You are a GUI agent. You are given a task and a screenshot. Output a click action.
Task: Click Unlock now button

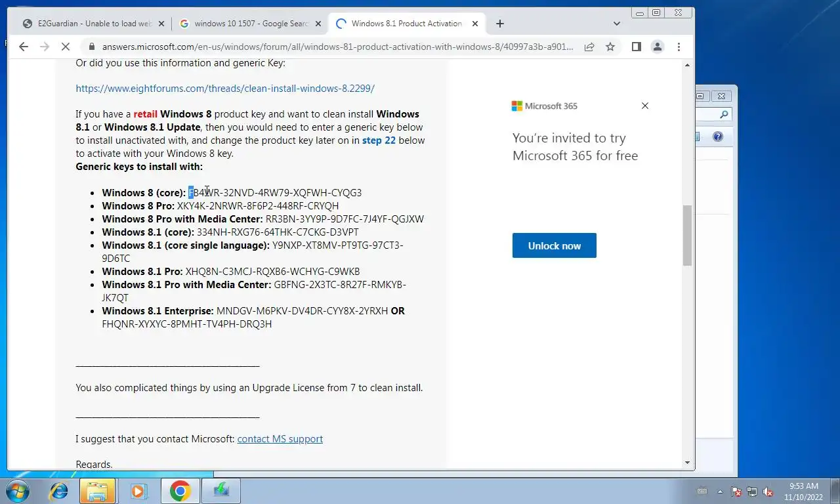pos(555,245)
